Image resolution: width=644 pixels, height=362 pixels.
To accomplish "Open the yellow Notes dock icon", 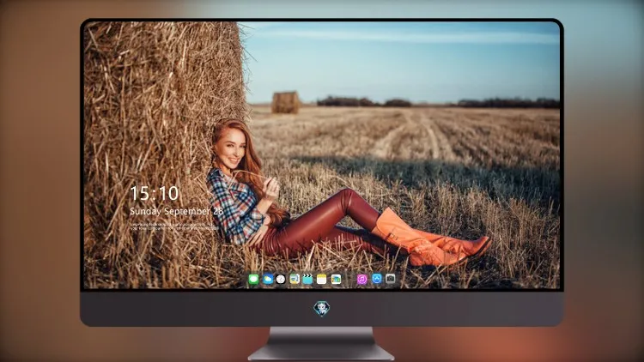I will coord(322,280).
